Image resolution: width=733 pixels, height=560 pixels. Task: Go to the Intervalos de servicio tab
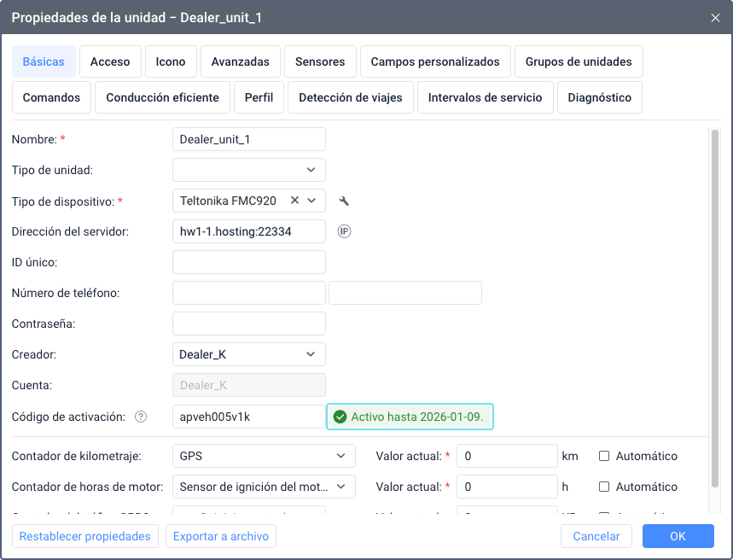(x=485, y=97)
